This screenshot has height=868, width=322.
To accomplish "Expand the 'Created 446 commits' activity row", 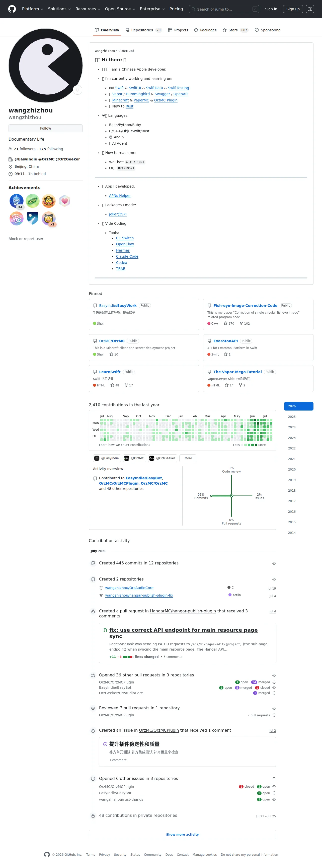I will point(274,563).
